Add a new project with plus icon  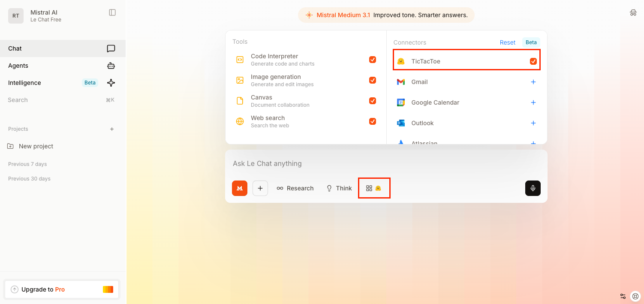[112, 129]
